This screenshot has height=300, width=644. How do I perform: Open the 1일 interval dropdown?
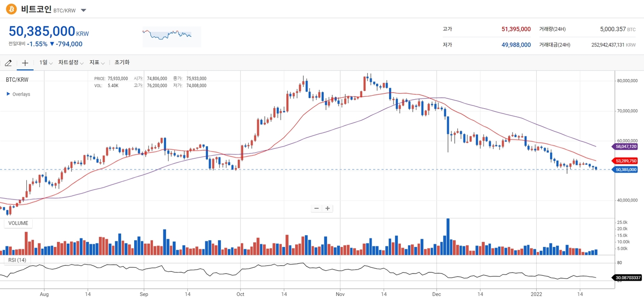pos(46,63)
